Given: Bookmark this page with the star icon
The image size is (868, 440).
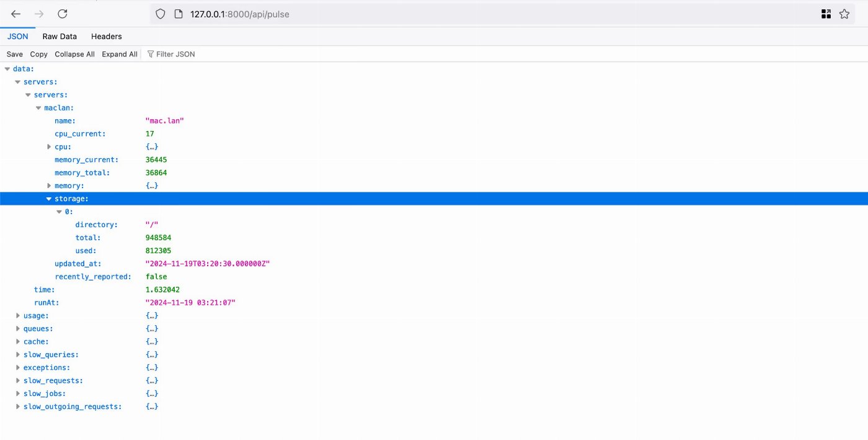Looking at the screenshot, I should click(844, 14).
